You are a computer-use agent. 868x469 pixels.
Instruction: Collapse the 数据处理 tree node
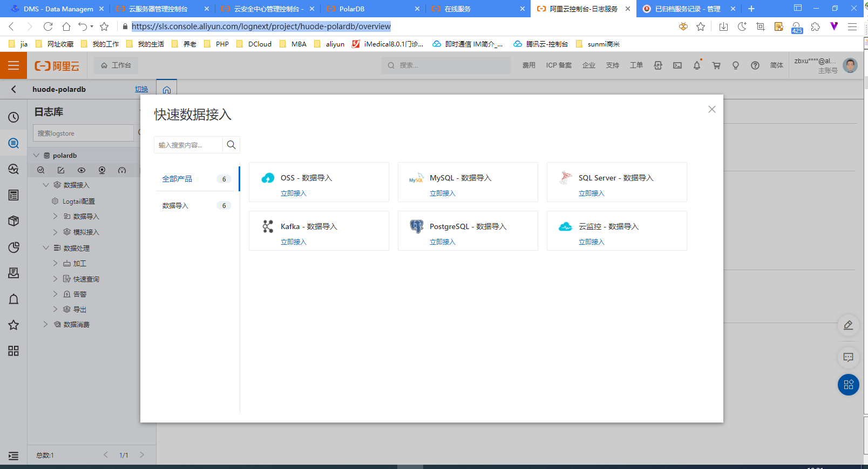46,248
